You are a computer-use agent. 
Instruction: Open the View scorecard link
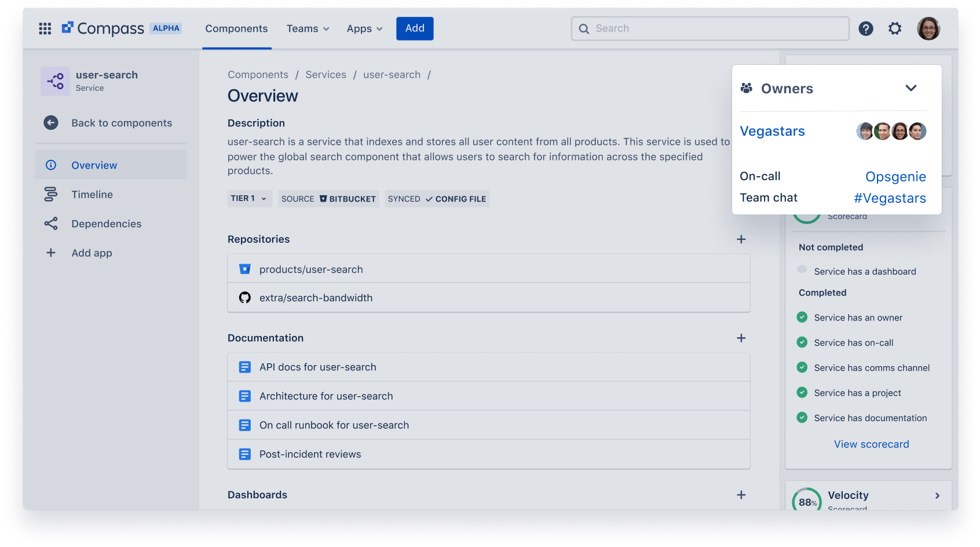(871, 444)
